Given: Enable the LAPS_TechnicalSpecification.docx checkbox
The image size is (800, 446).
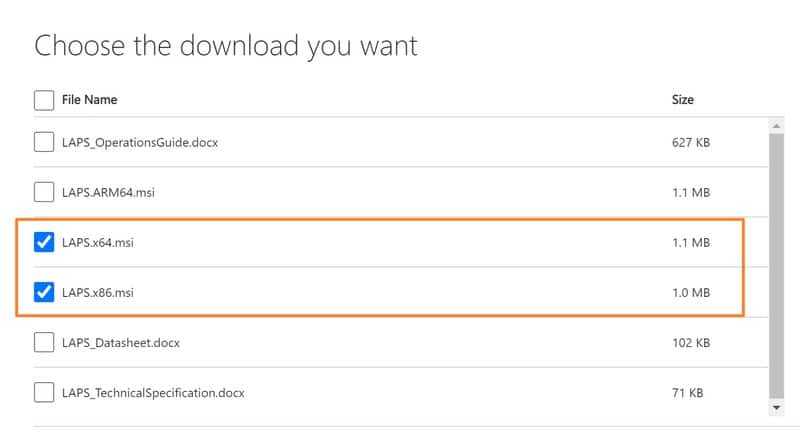Looking at the screenshot, I should (x=44, y=392).
